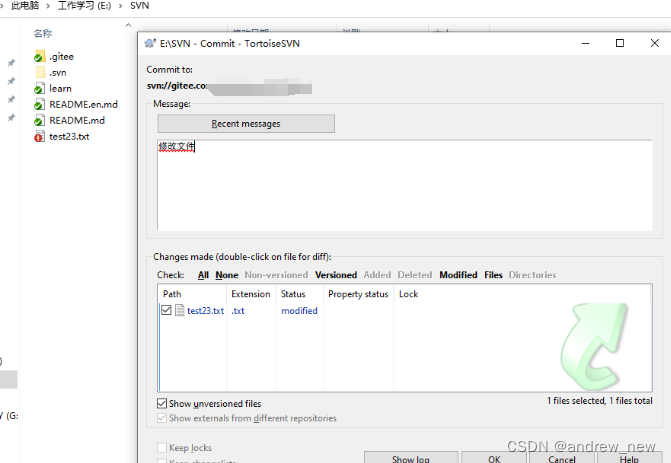This screenshot has height=463, width=671.
Task: Click the All check filter link
Action: pyautogui.click(x=203, y=275)
